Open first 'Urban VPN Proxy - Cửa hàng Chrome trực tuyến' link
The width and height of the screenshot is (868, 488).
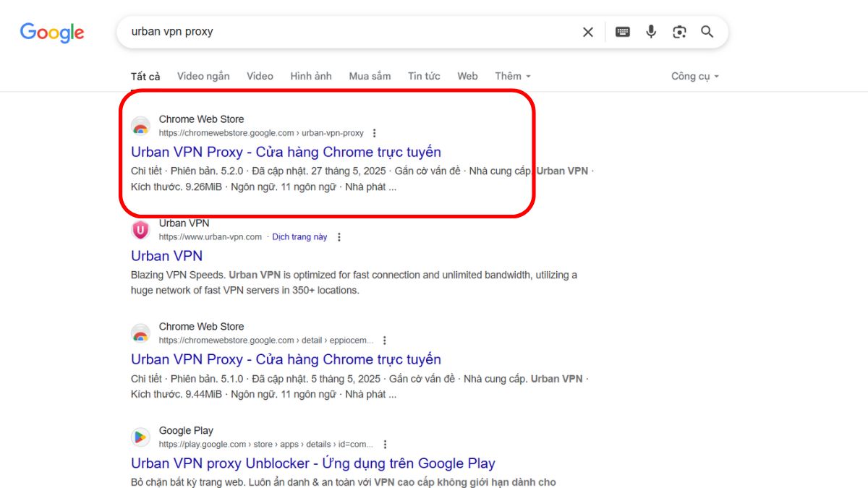click(x=286, y=152)
